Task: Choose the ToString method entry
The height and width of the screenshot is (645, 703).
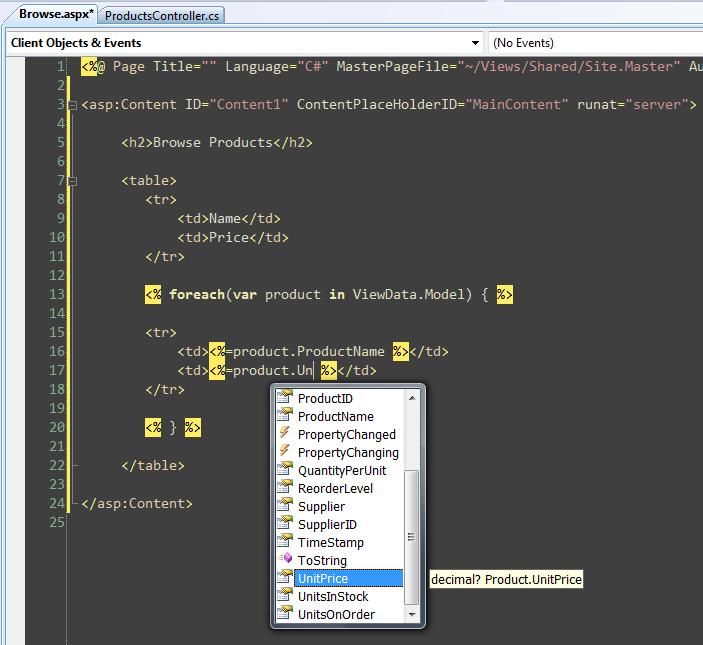Action: tap(322, 560)
